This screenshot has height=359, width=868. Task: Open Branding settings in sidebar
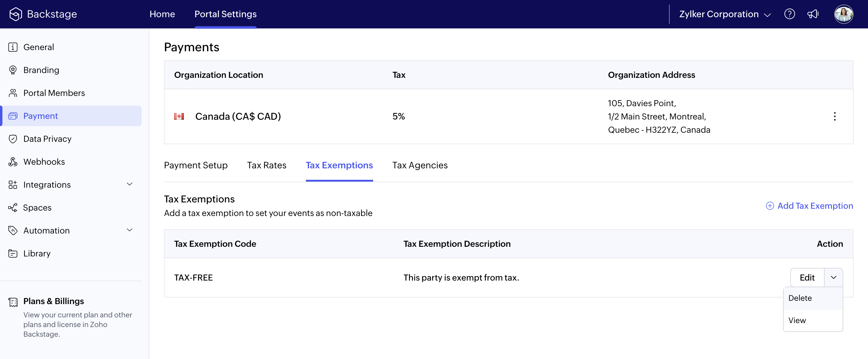click(41, 70)
